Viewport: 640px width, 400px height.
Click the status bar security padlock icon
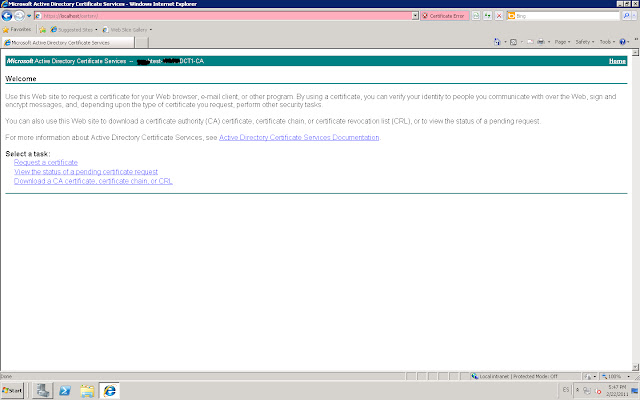coord(587,376)
